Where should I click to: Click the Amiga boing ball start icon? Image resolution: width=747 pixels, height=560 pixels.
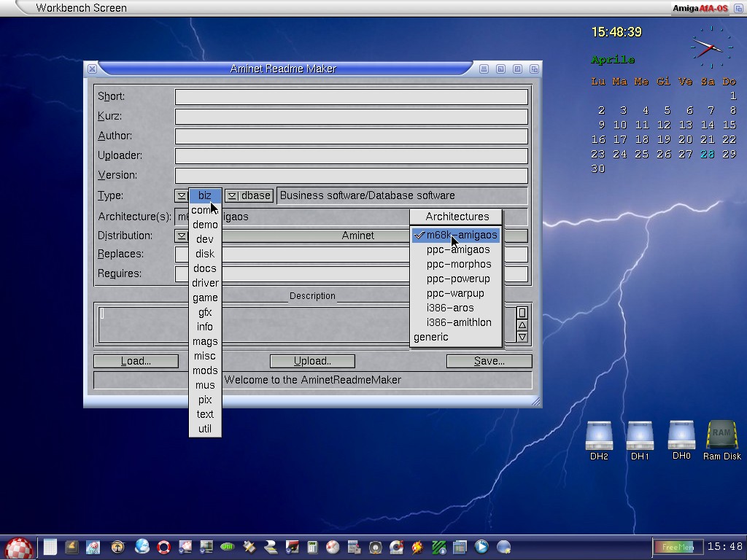tap(19, 547)
